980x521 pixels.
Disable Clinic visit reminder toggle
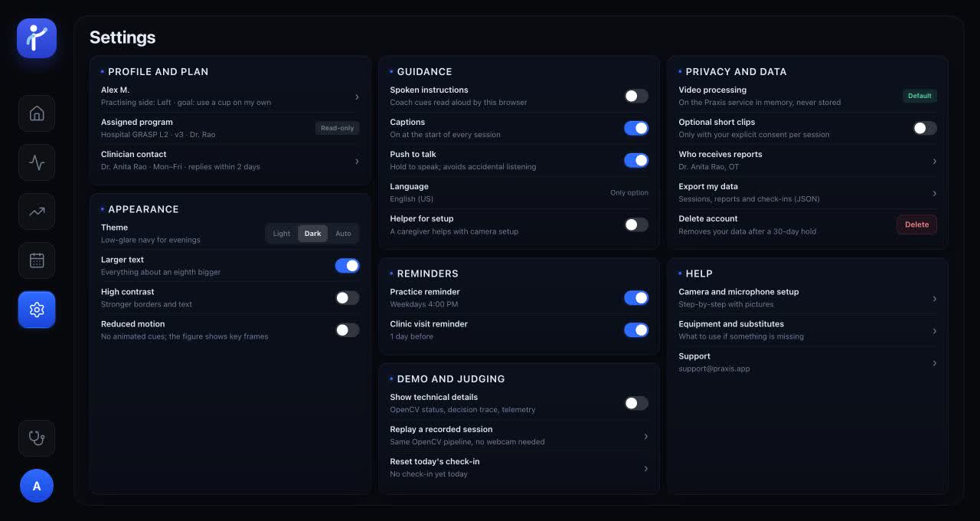point(636,330)
